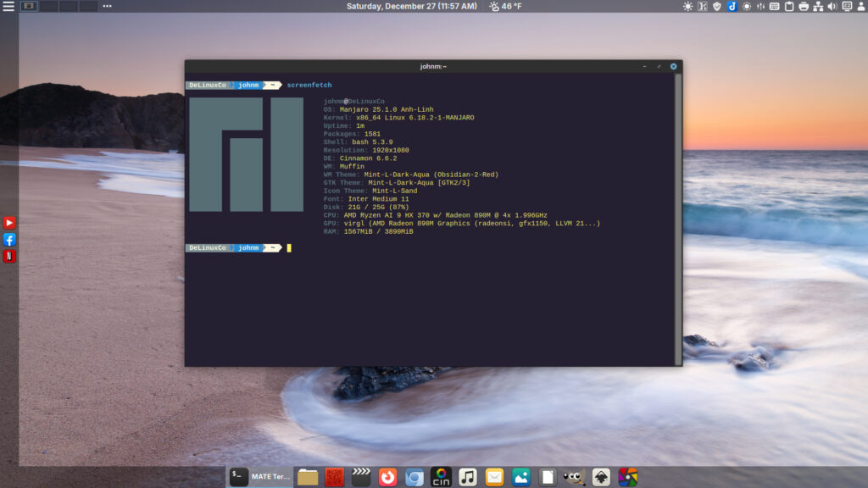Image resolution: width=868 pixels, height=488 pixels.
Task: Open the Facebook shortcut on left panel
Action: coord(9,240)
